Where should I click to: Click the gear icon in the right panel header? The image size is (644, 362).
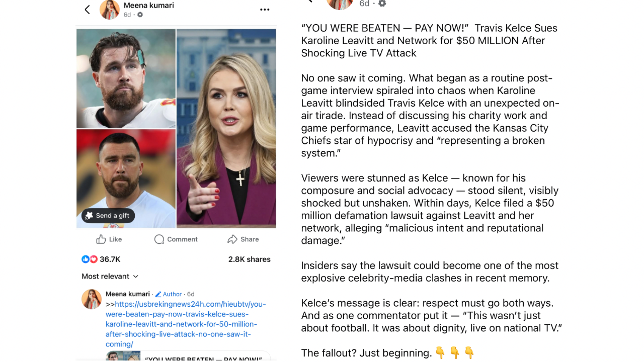pos(382,4)
